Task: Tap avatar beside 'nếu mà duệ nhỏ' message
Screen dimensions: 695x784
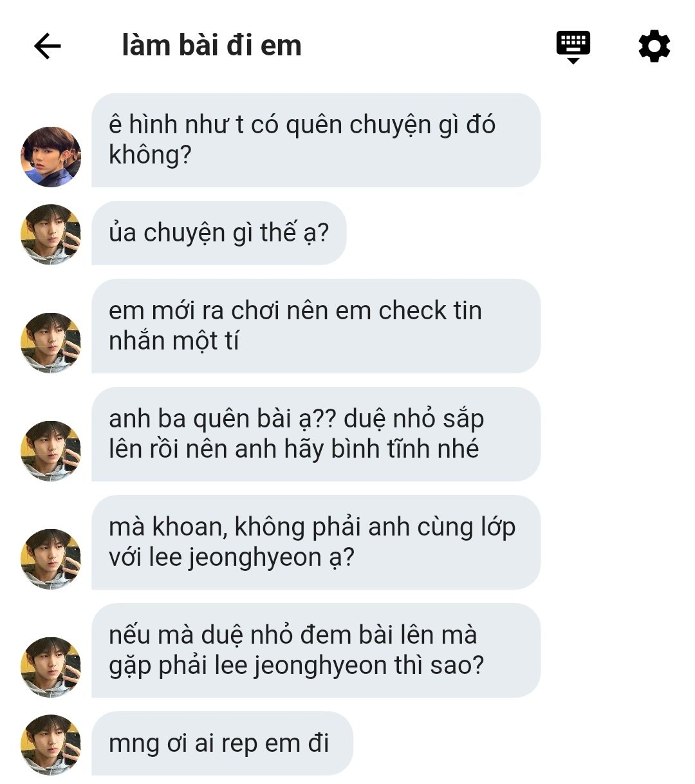Action: tap(51, 667)
